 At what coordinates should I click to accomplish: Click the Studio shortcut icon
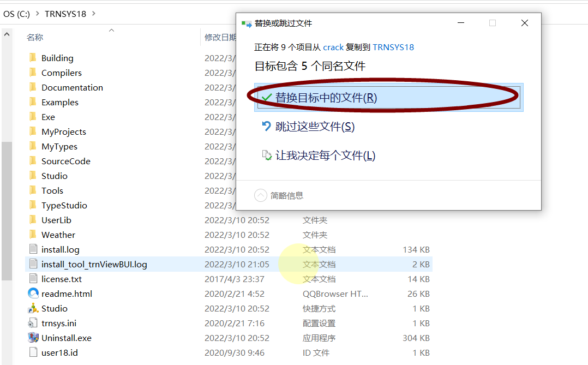[33, 308]
